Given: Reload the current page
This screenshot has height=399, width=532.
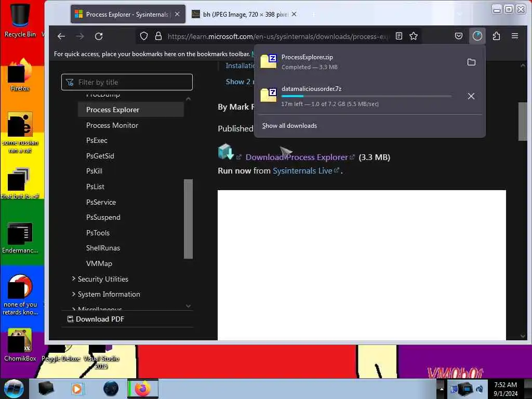Looking at the screenshot, I should pyautogui.click(x=99, y=36).
